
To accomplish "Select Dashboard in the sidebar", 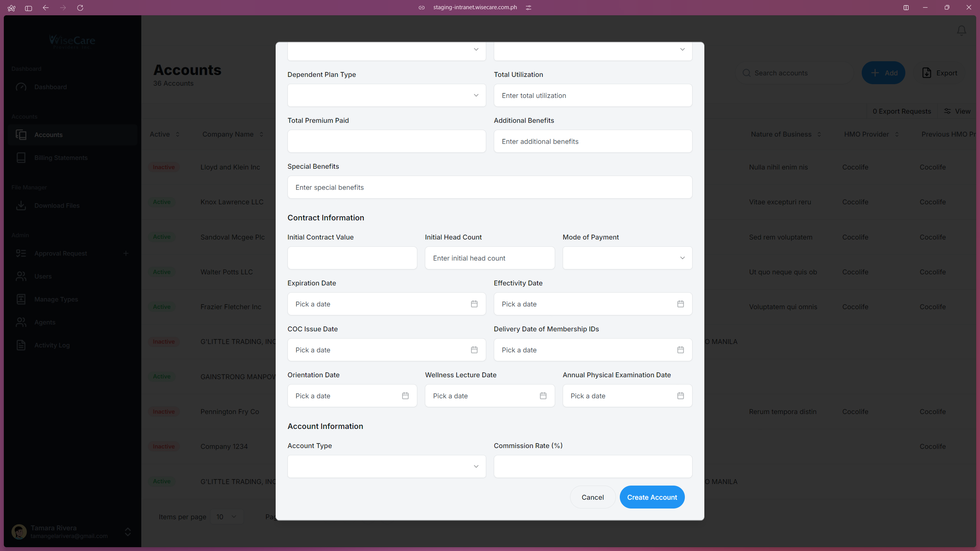I will pos(50,87).
